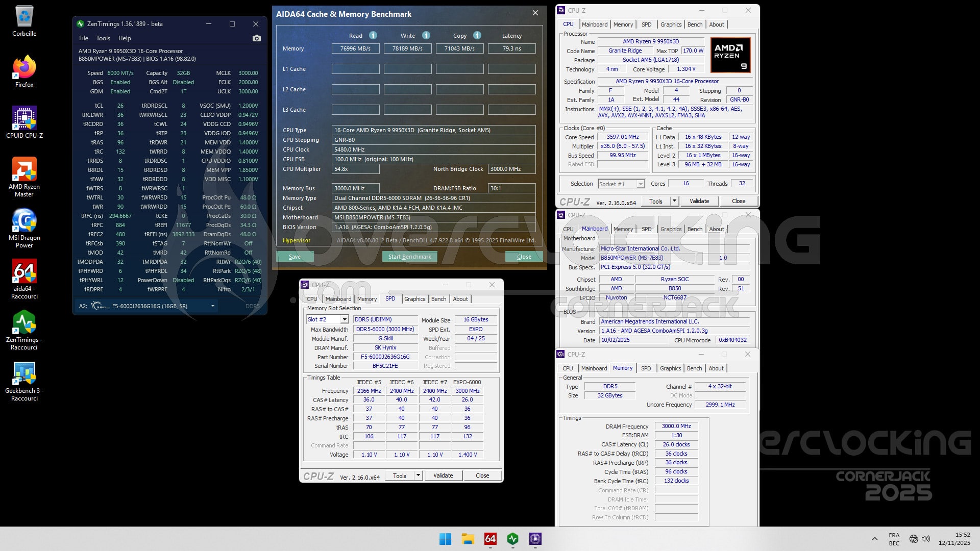This screenshot has width=980, height=551.
Task: Open the Windows Start menu
Action: coord(445,539)
